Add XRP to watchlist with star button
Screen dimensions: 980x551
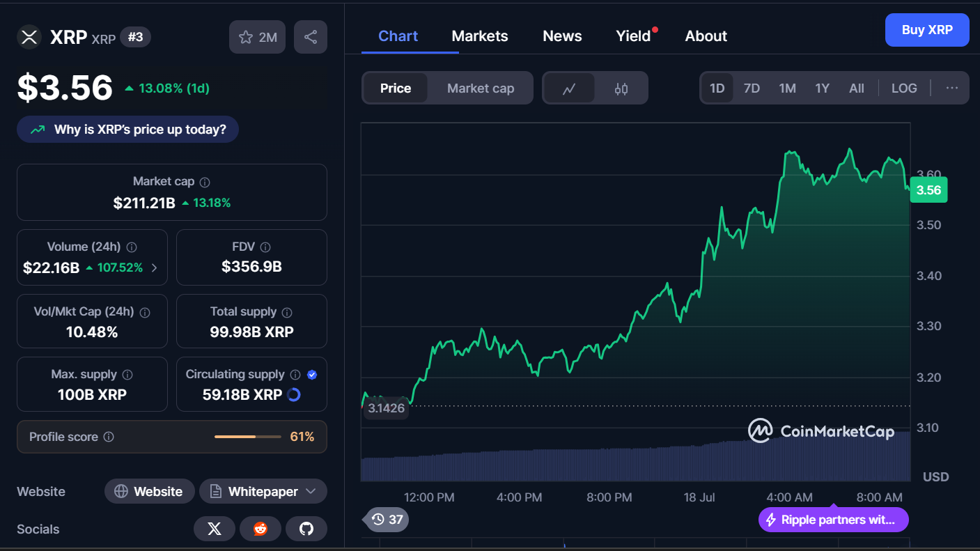pyautogui.click(x=258, y=37)
